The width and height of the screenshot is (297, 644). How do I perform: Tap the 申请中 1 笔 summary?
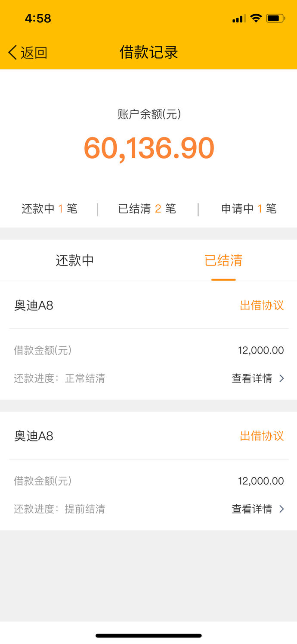point(249,209)
